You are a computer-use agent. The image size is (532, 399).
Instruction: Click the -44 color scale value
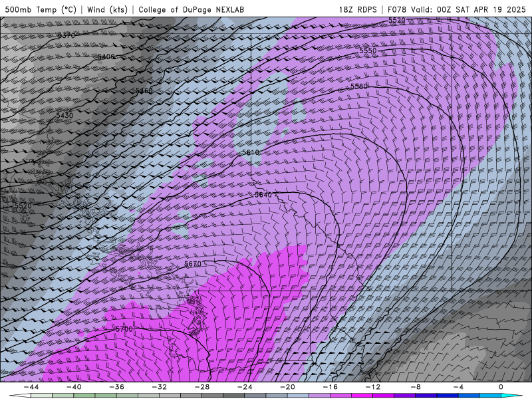pos(31,387)
